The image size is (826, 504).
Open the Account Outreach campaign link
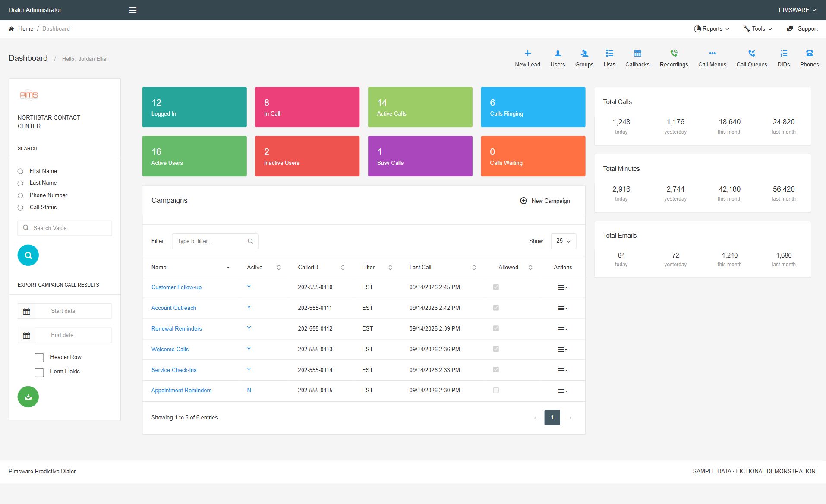pyautogui.click(x=174, y=308)
